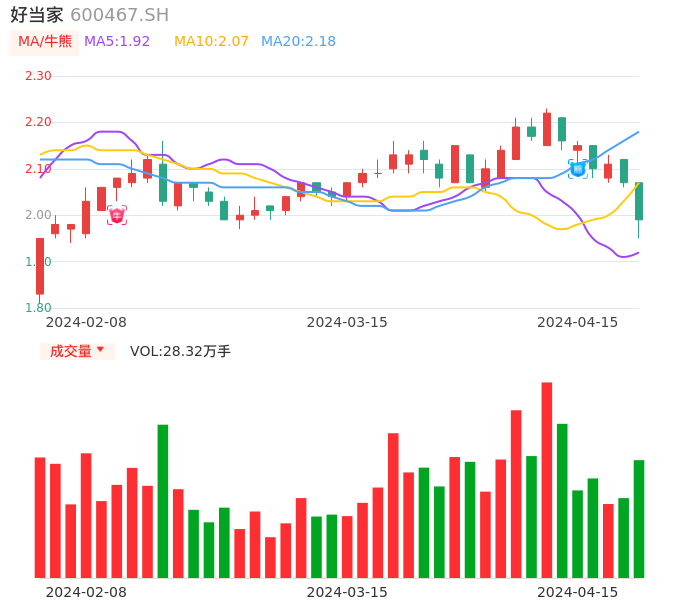Click the stock code 600467.SH
The image size is (686, 606).
click(x=119, y=15)
